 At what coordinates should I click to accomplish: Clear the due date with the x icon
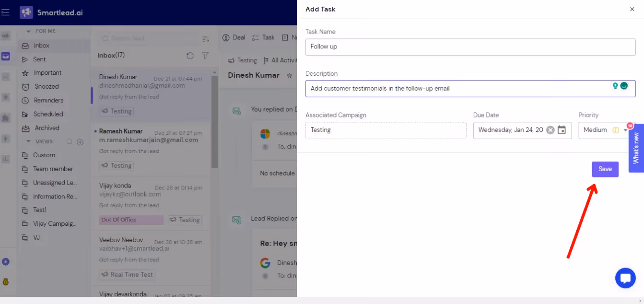tap(550, 130)
